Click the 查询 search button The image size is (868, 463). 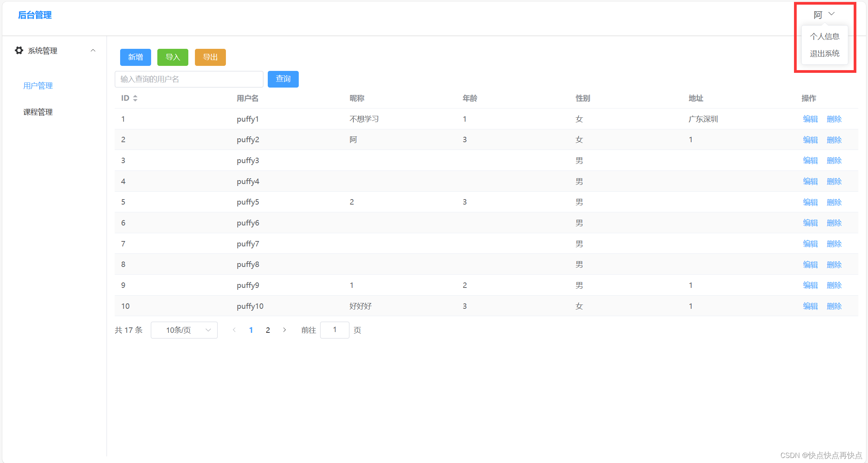pyautogui.click(x=283, y=79)
